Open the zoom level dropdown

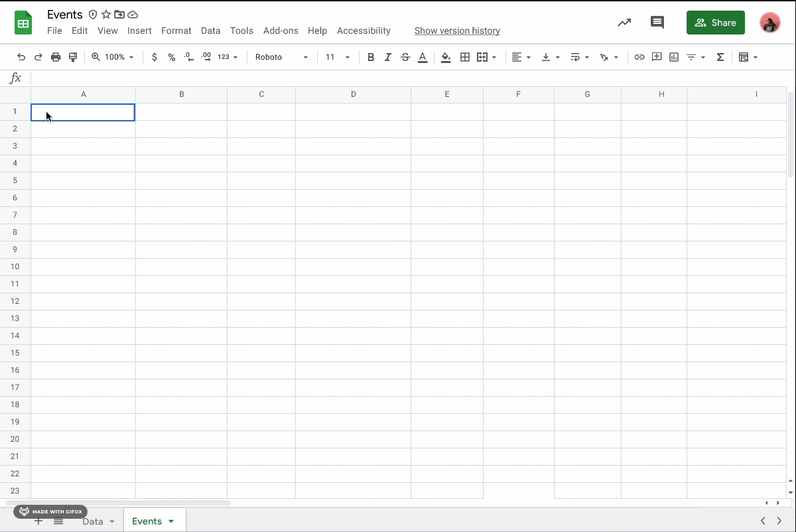[x=113, y=57]
